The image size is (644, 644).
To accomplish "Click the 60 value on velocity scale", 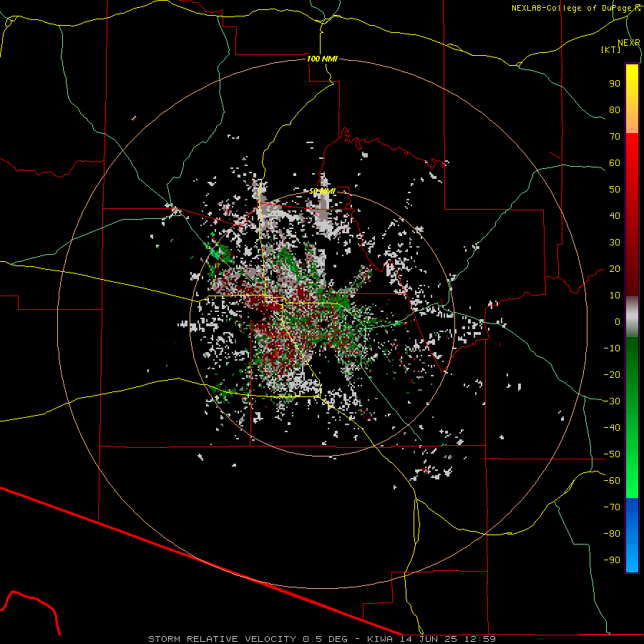I will coord(615,162).
